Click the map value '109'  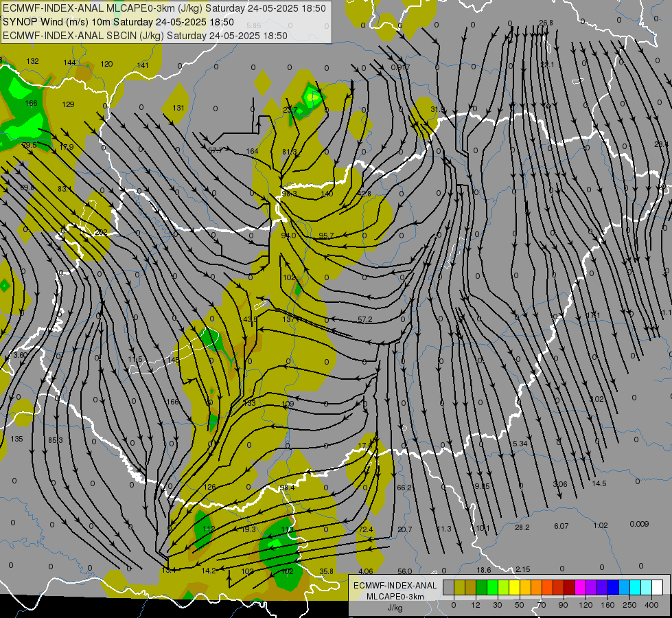coord(288,404)
